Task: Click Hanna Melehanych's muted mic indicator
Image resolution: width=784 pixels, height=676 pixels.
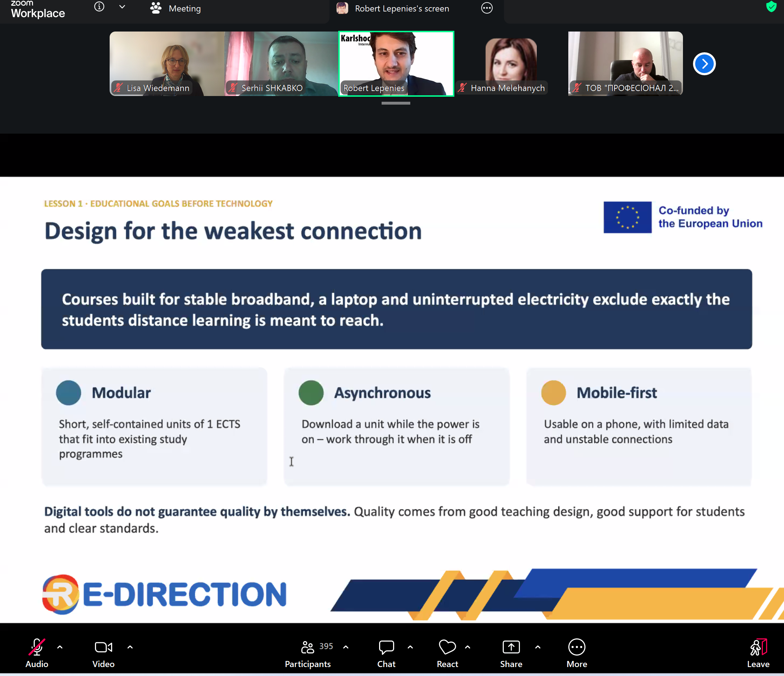Action: coord(462,88)
